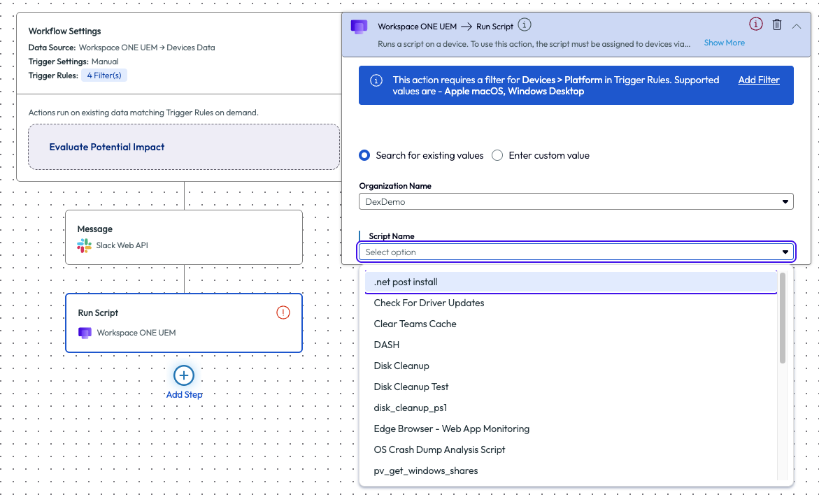Click the plus icon to add step
Screen dimensions: 819x504
[x=184, y=375]
